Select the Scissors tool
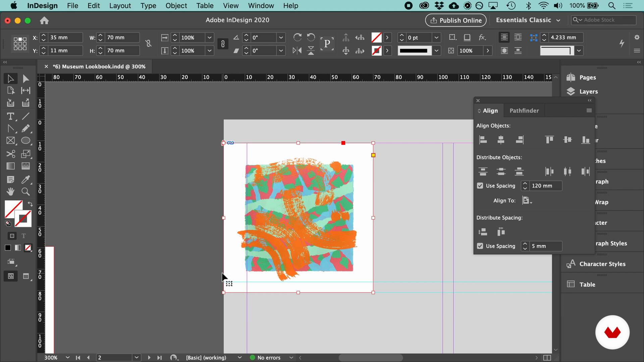The height and width of the screenshot is (362, 644). point(10,154)
